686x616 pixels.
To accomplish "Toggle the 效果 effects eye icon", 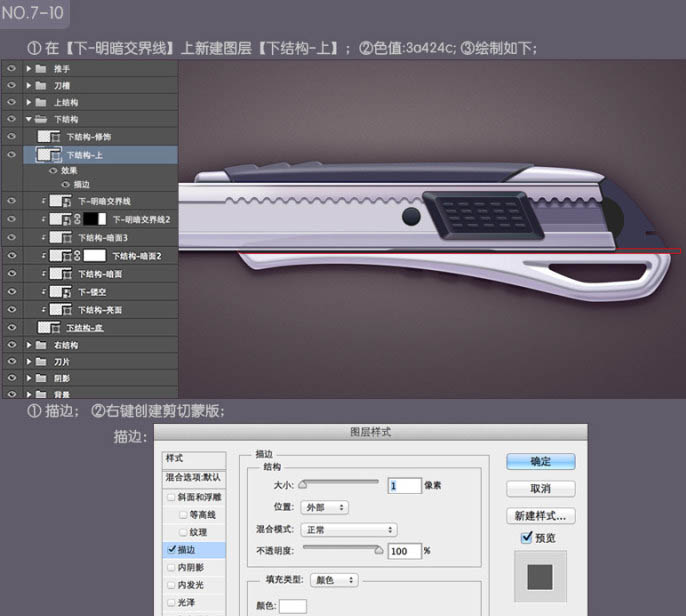I will [x=53, y=171].
